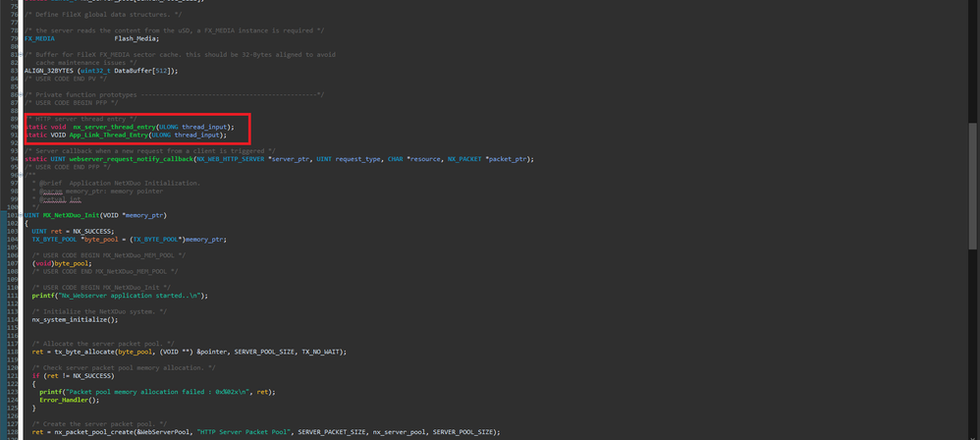This screenshot has width=980, height=440.
Task: Click the App_Link_Thread_Entry function prototype name
Action: point(109,135)
